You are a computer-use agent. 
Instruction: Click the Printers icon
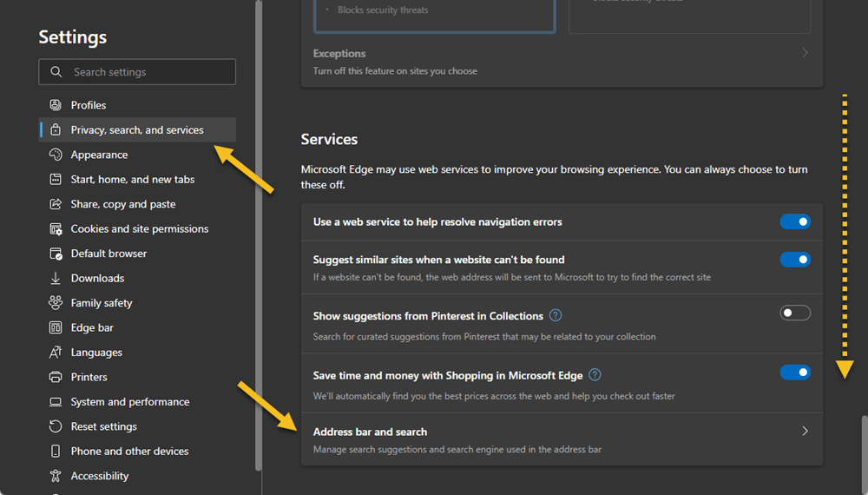[x=56, y=377]
